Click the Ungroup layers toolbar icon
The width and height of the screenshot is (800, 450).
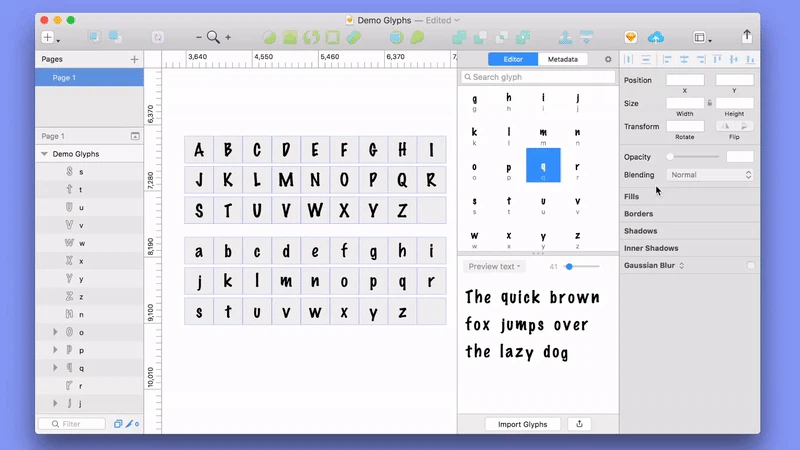(115, 37)
